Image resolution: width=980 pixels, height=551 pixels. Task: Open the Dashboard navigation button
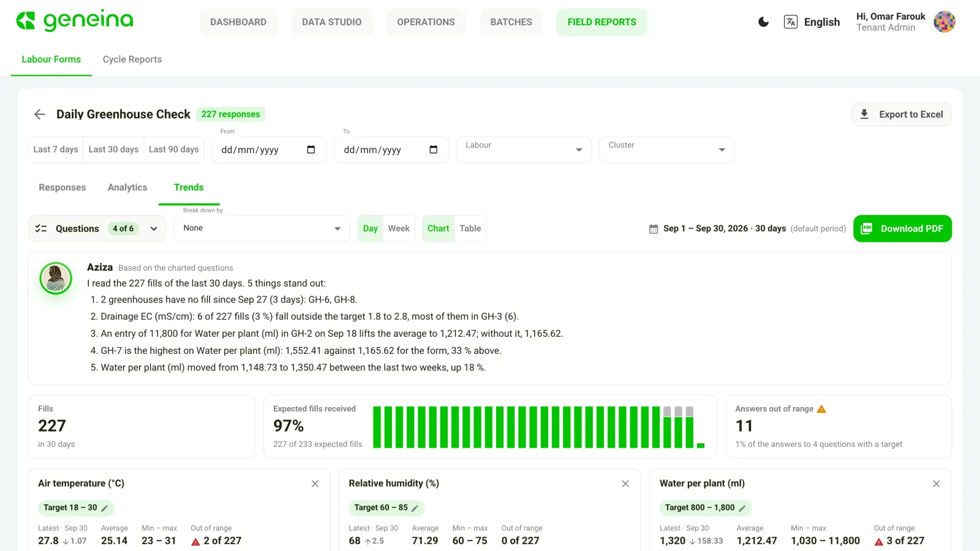coord(238,22)
